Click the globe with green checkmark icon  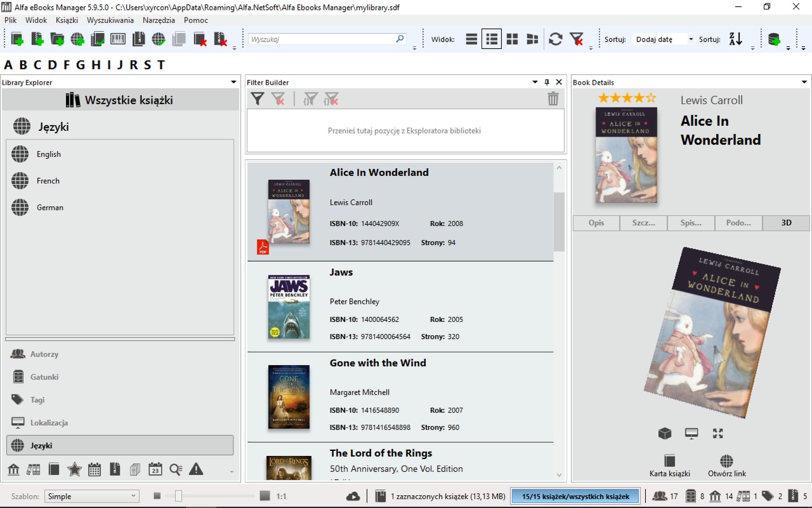pyautogui.click(x=159, y=39)
